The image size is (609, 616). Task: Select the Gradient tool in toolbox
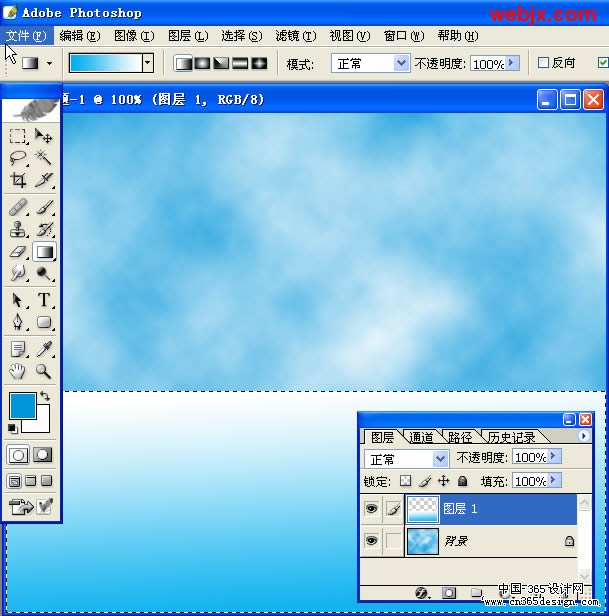[44, 251]
